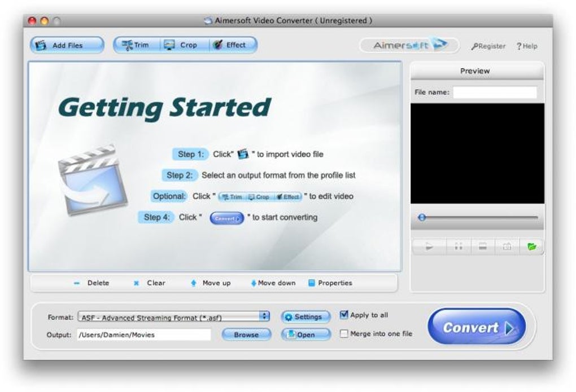
Task: Uncheck the Apply to all checkbox
Action: point(343,315)
